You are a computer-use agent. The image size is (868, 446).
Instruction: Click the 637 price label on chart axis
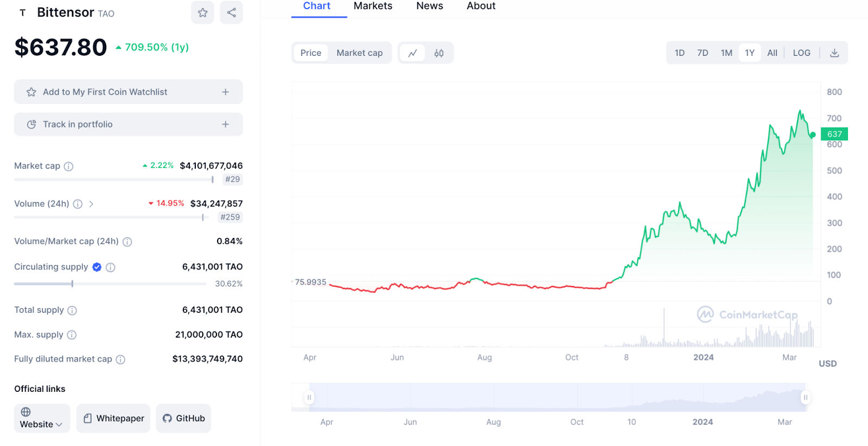tap(834, 134)
